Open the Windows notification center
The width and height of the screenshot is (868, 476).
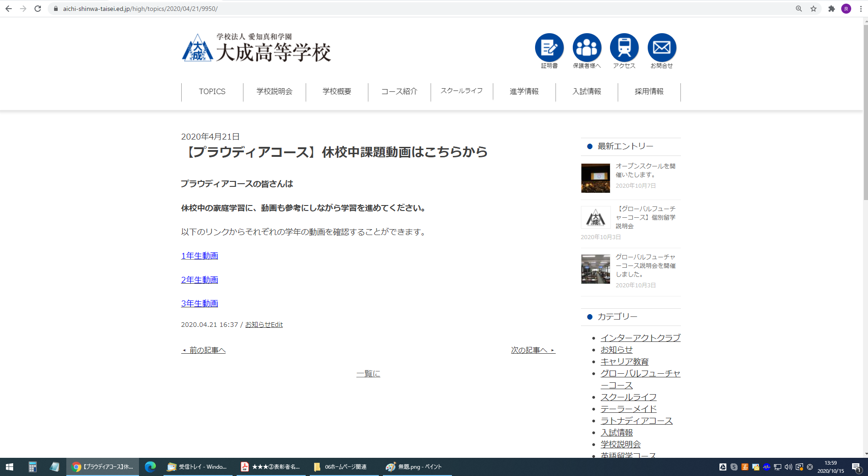856,467
